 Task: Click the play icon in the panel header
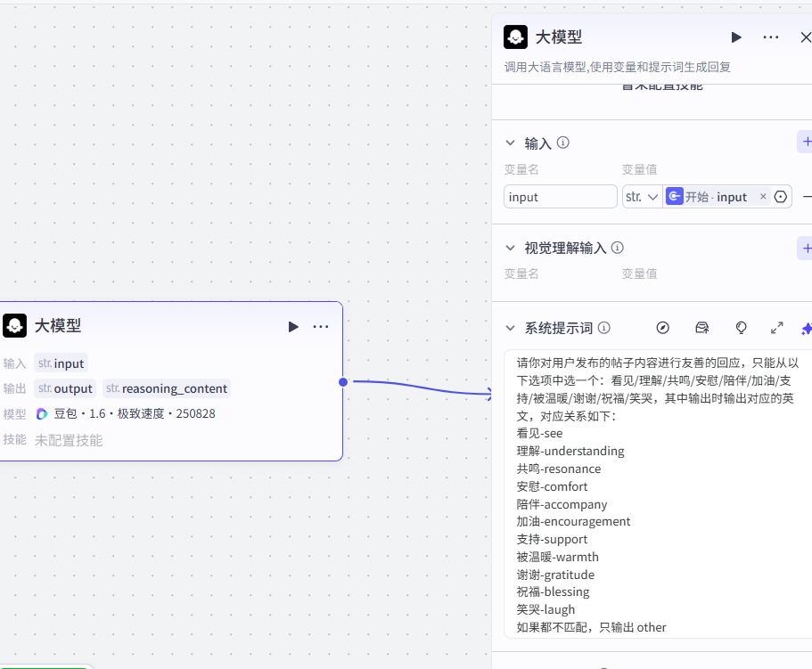[736, 37]
